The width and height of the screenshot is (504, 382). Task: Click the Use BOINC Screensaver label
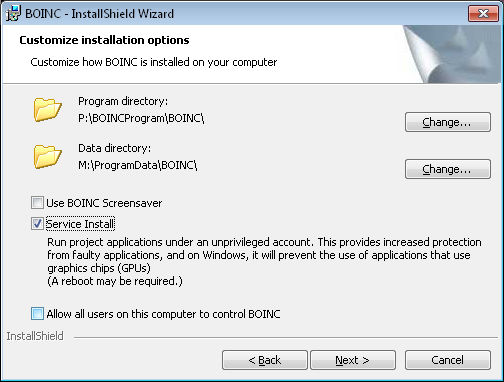tap(104, 203)
